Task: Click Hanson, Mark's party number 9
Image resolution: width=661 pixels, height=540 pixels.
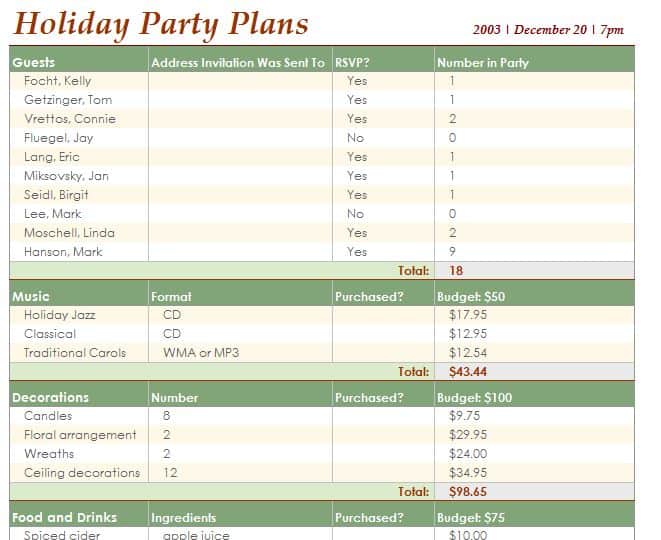Action: tap(534, 252)
